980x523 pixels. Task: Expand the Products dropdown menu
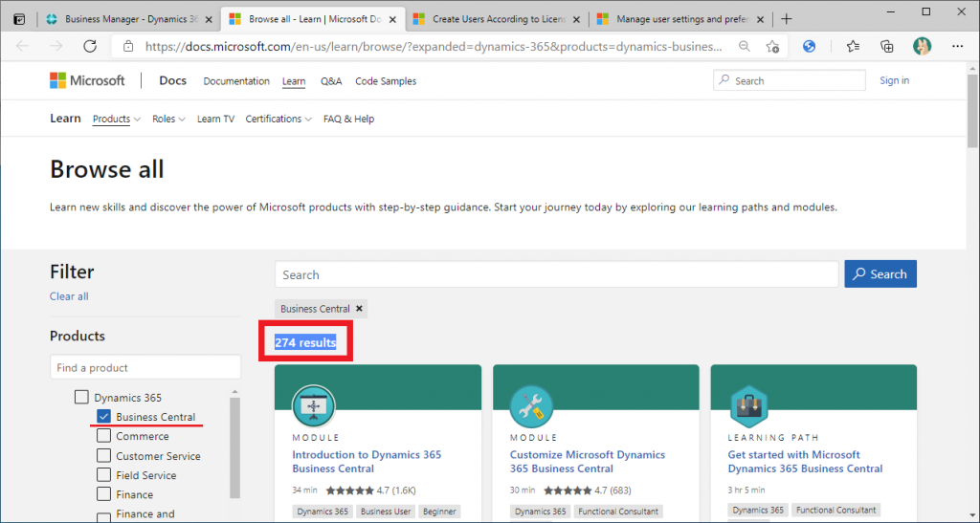point(116,119)
